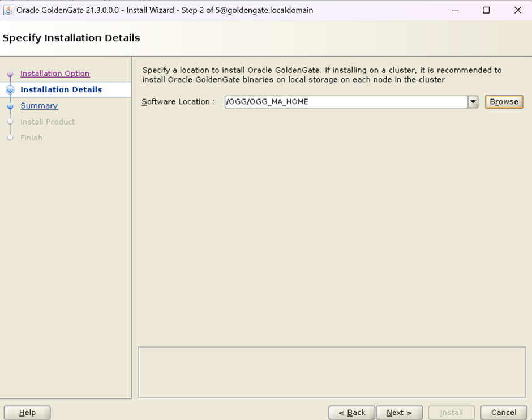
Task: Open Help for the installer
Action: (x=27, y=413)
